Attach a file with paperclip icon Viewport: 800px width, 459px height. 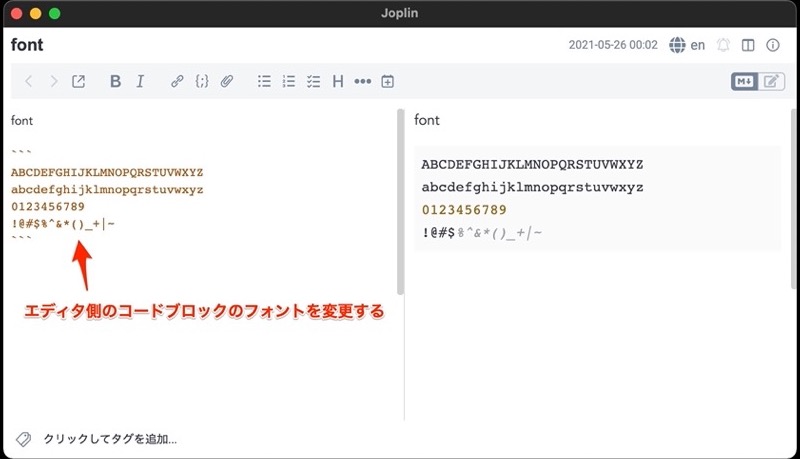click(227, 81)
